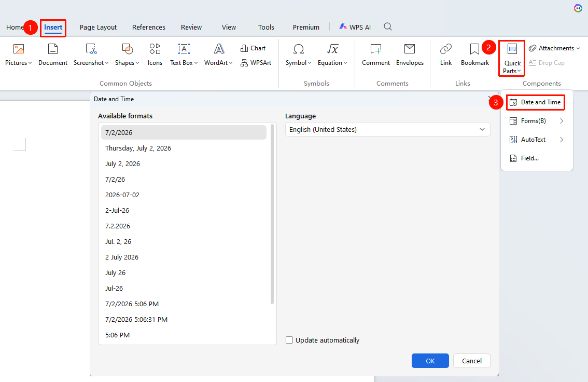The image size is (588, 382).
Task: Insert an Equation
Action: pyautogui.click(x=332, y=54)
